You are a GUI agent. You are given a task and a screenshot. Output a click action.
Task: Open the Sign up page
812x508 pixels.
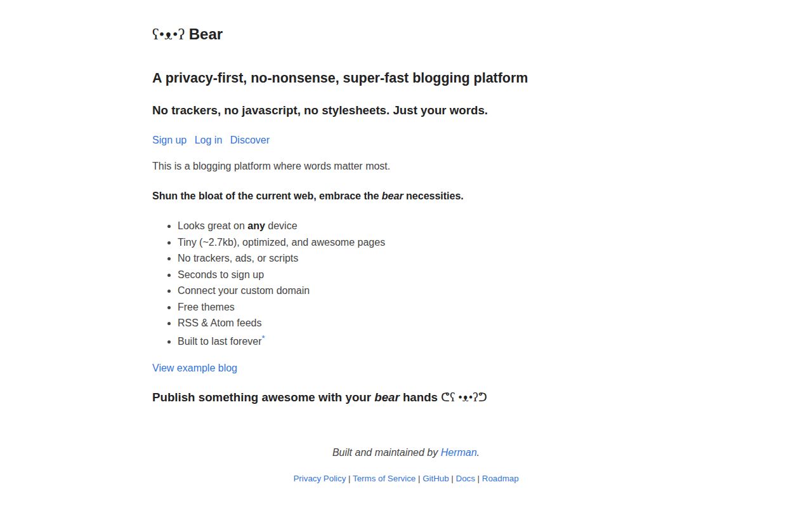(x=169, y=140)
